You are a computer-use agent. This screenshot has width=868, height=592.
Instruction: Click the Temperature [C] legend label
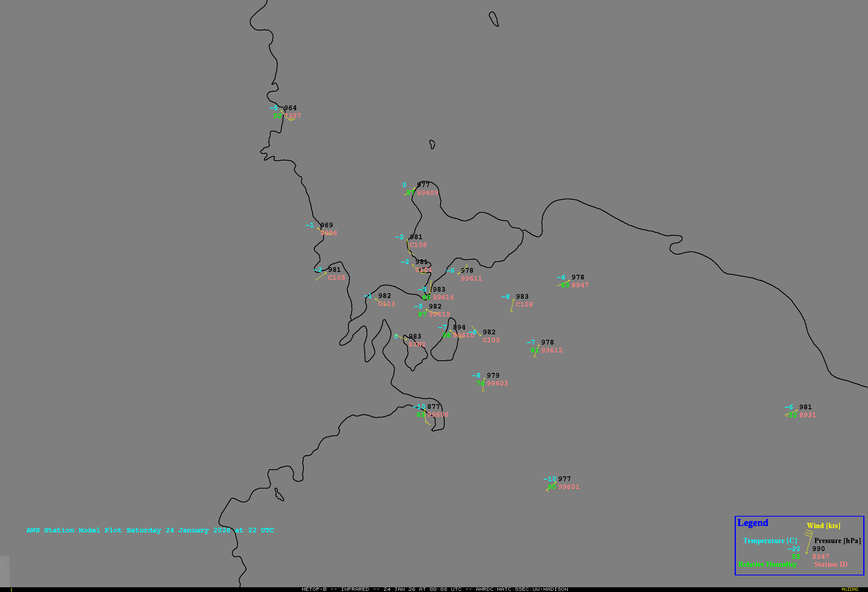click(x=770, y=541)
